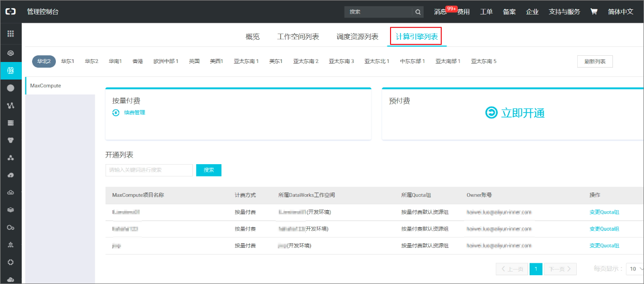
Task: Click the linked-circles sidebar icon
Action: [10, 228]
